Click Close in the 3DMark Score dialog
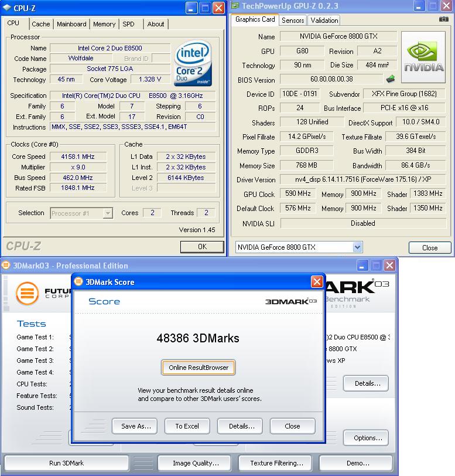This screenshot has width=455, height=476. [292, 426]
